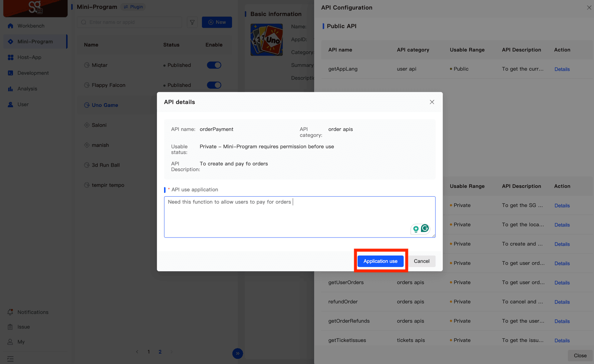
Task: Click the SG logo at top left
Action: pos(35,8)
